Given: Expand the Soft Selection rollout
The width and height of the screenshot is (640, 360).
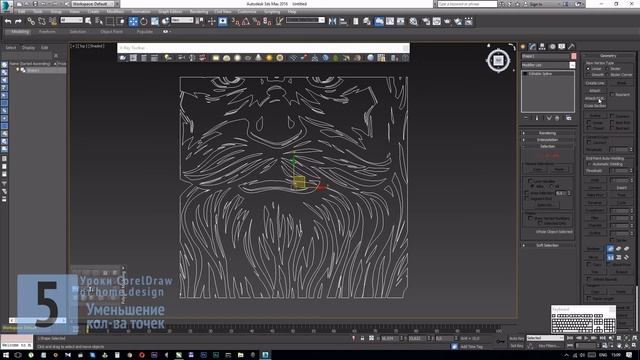Looking at the screenshot, I should pos(547,245).
